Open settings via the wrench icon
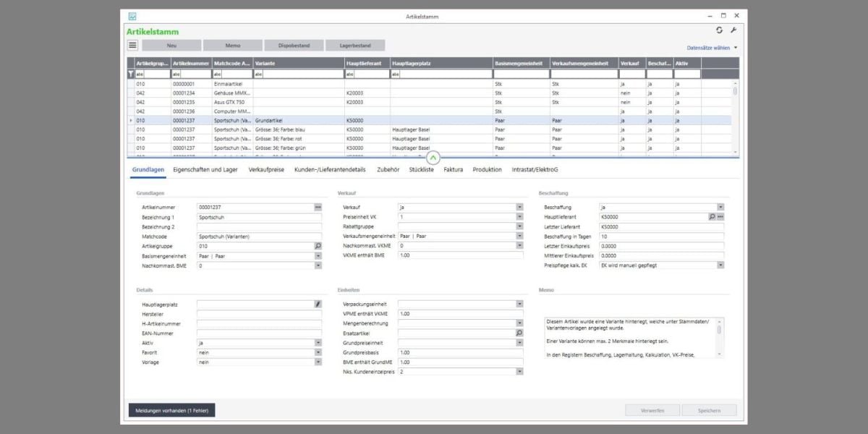 [x=733, y=30]
